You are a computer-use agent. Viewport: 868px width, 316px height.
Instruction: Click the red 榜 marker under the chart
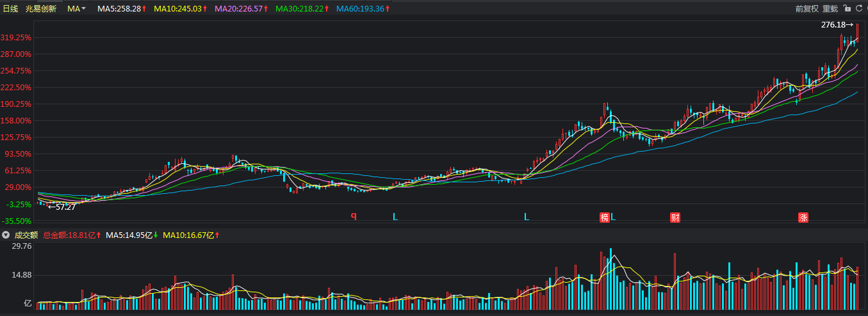[604, 217]
